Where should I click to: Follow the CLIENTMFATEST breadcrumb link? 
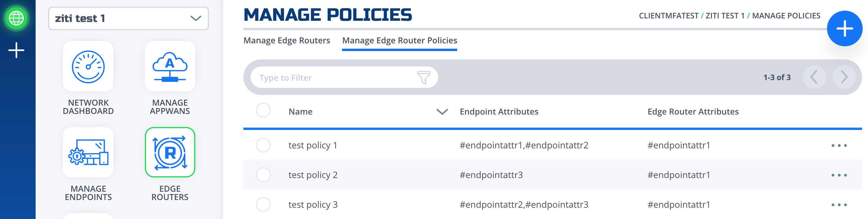(669, 16)
